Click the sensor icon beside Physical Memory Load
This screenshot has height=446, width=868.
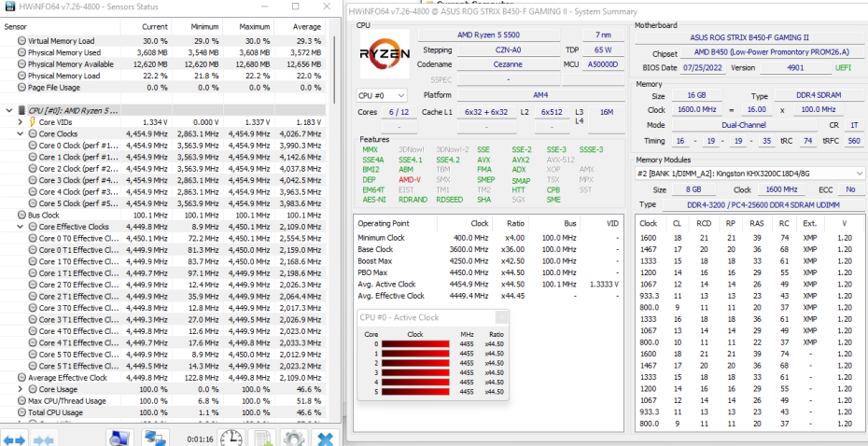click(21, 76)
